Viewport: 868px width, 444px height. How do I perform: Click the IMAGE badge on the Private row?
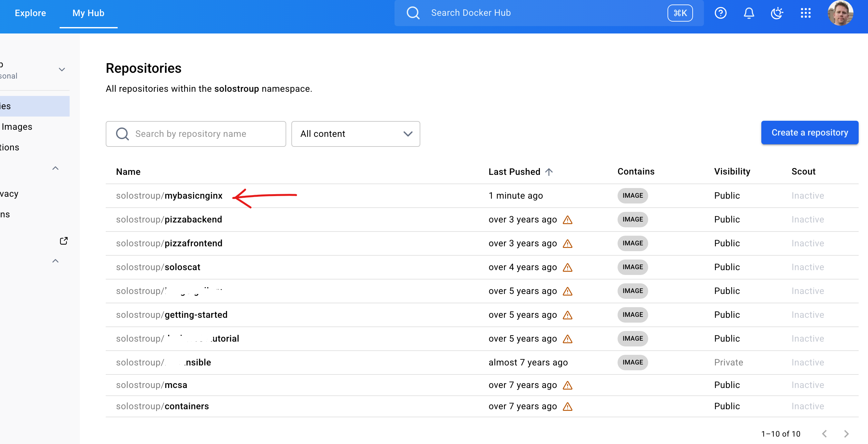[632, 363]
